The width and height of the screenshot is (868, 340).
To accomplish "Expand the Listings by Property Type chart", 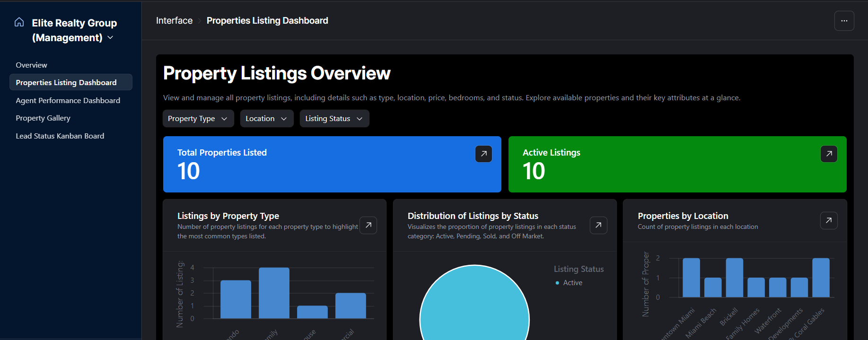I will point(368,225).
